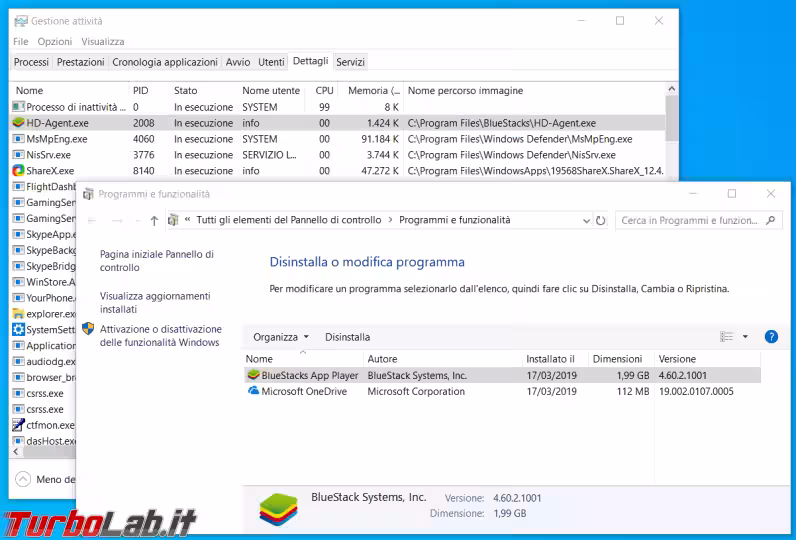
Task: Click Microsoft OneDrive cloud icon in program list
Action: tap(253, 391)
